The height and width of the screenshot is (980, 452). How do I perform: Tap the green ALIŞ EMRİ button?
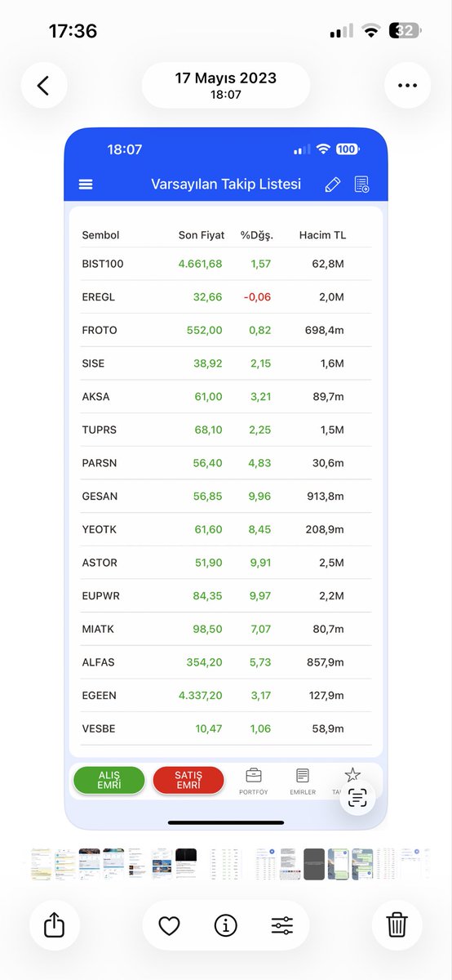[x=109, y=780]
